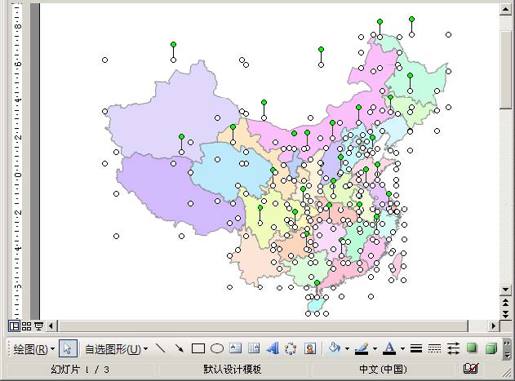This screenshot has height=381, width=515.
Task: Switch to Normal view
Action: (x=14, y=326)
